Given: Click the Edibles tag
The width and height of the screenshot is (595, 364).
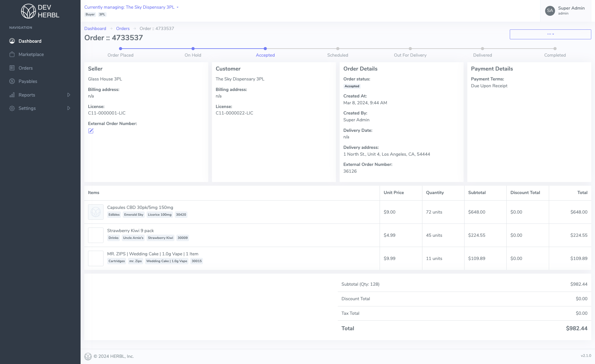Looking at the screenshot, I should click(114, 215).
